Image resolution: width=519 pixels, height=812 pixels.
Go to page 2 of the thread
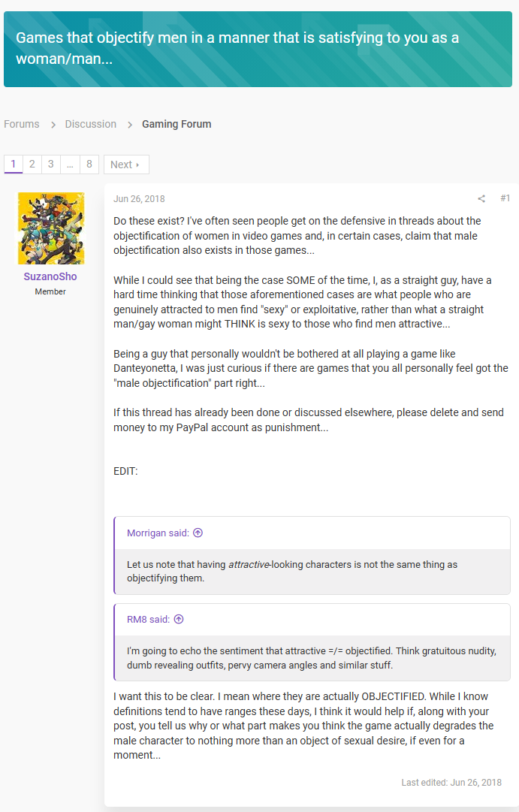click(x=32, y=165)
